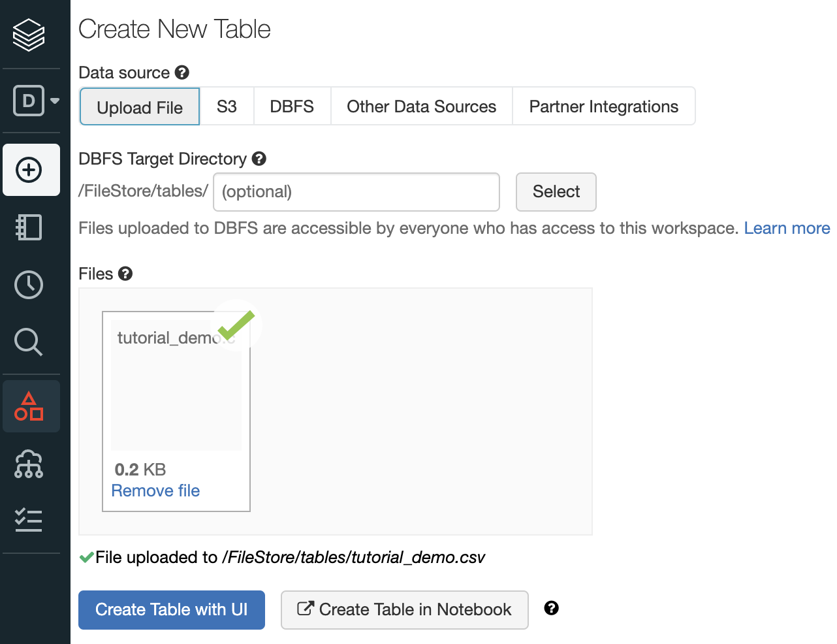Screen dimensions: 837x644
Task: Open the Workspace notebook icon in sidebar
Action: 29,227
